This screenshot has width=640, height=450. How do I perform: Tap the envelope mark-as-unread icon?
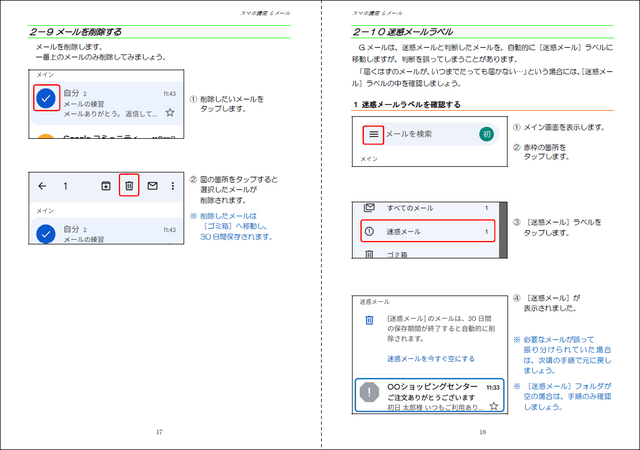tap(152, 186)
